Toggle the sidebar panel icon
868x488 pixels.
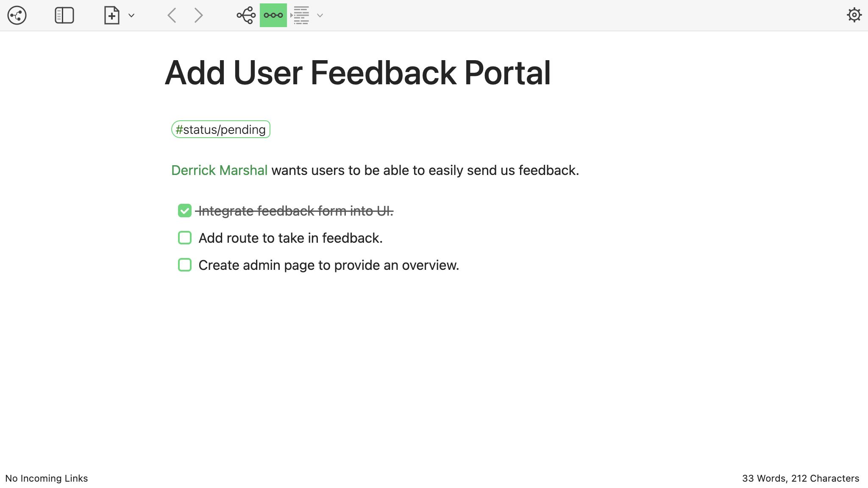point(64,15)
